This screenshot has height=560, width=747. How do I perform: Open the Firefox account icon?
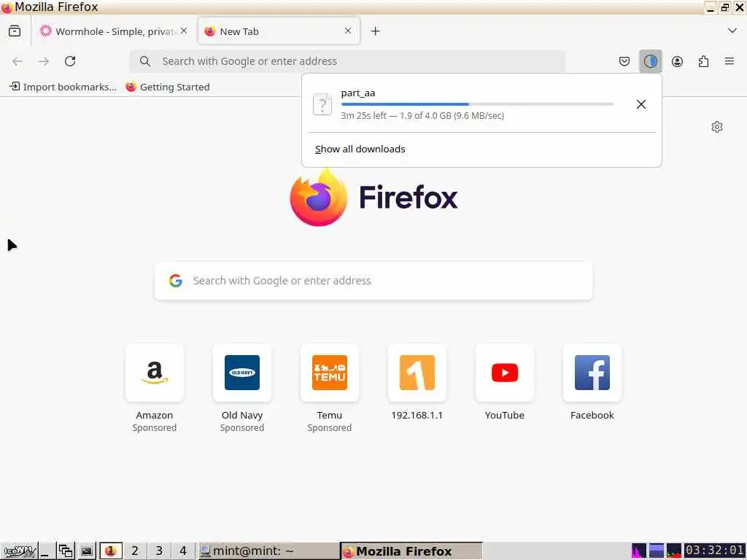click(677, 61)
